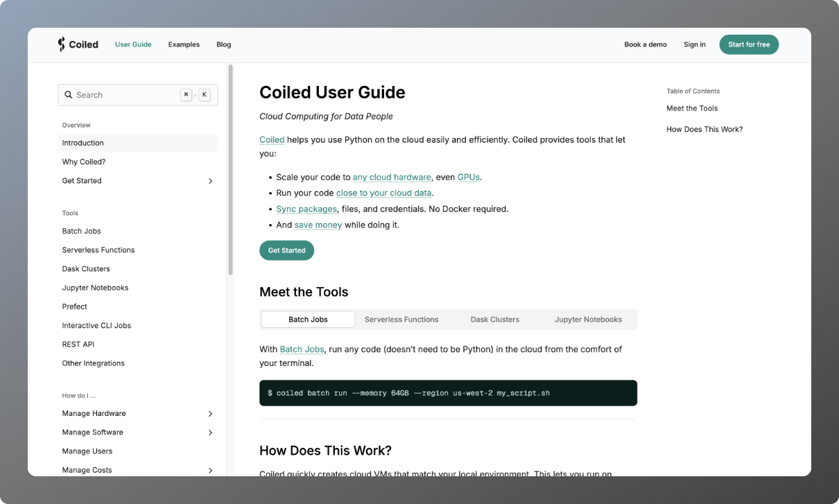Expand the Manage Software section
Viewport: 839px width, 504px height.
click(210, 432)
